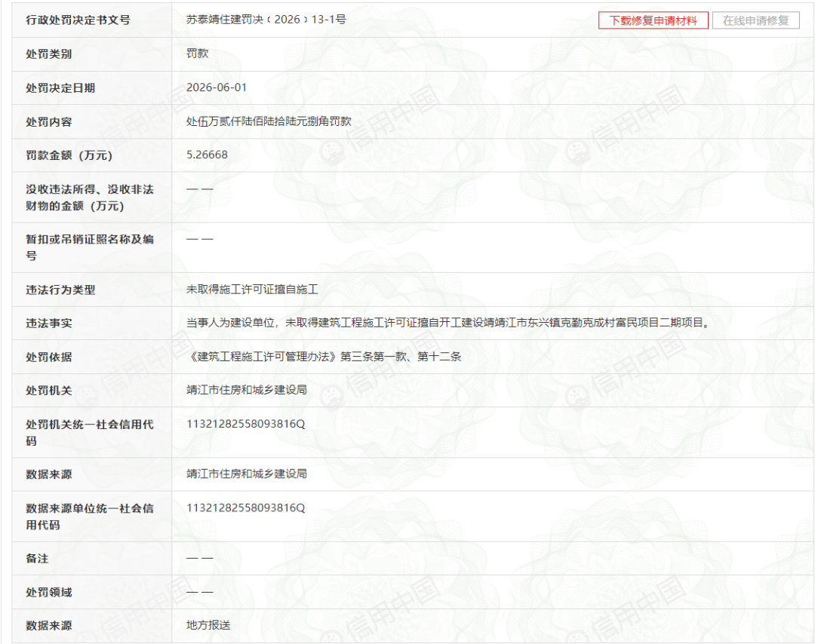Screen dimensions: 815x644
Task: Click the 在线申请修复 button
Action: click(755, 21)
